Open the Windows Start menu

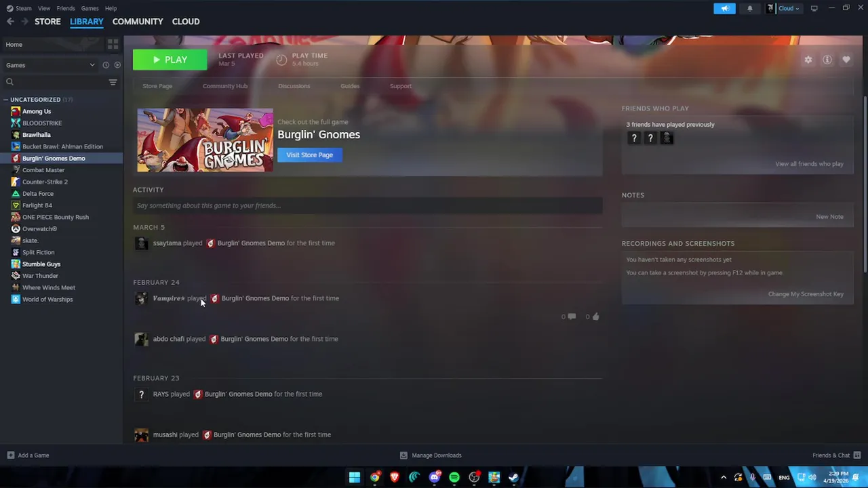[x=355, y=477]
